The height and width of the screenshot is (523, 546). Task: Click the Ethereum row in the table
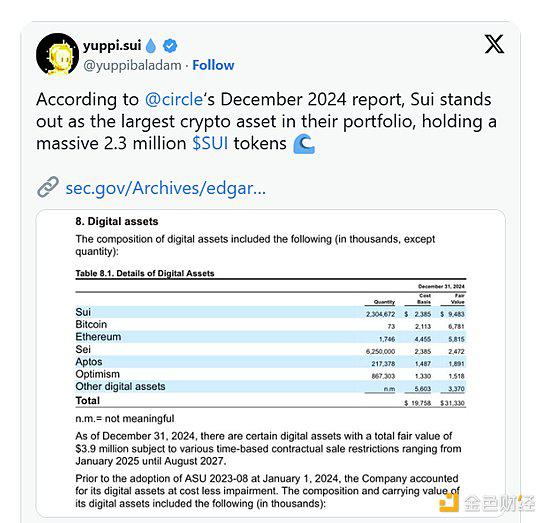(270, 337)
